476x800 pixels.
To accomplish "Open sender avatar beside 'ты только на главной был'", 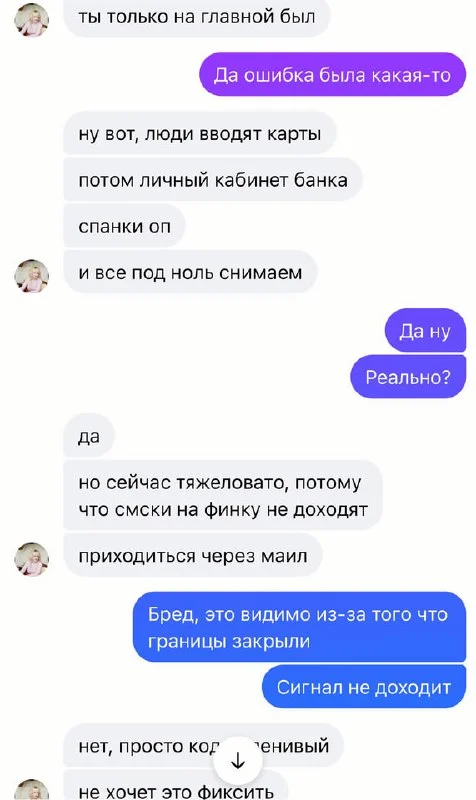I will 32,20.
